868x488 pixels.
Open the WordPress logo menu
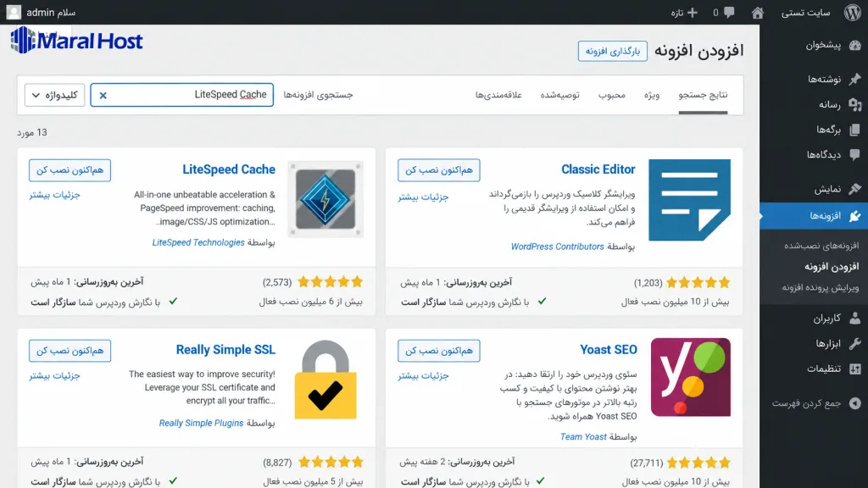pos(853,12)
